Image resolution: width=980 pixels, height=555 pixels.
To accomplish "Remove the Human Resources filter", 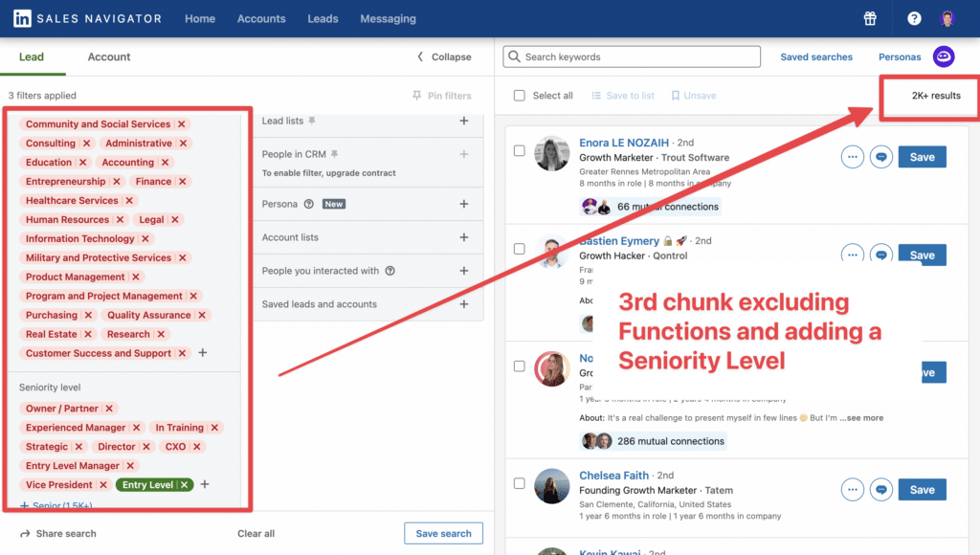I will pos(120,219).
